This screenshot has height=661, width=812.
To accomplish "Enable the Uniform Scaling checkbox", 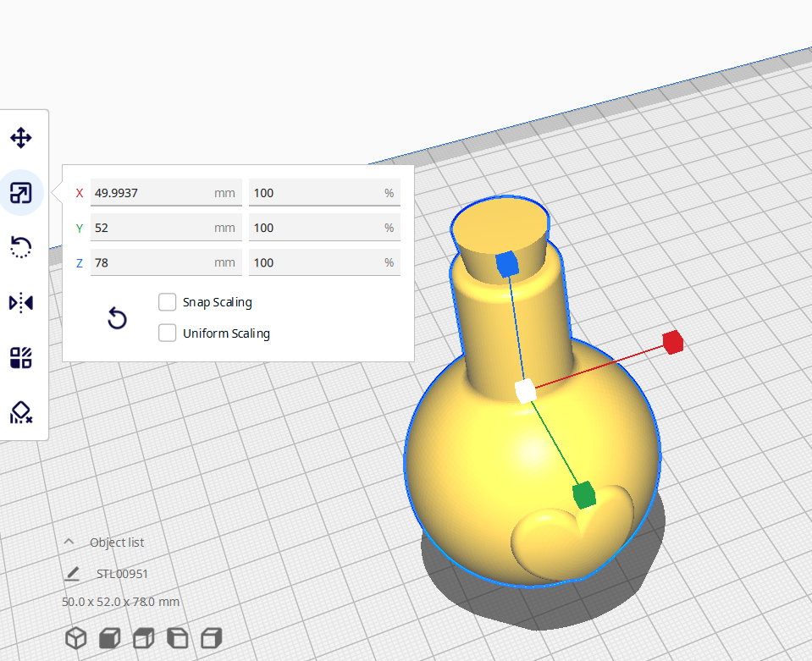I will pyautogui.click(x=168, y=333).
